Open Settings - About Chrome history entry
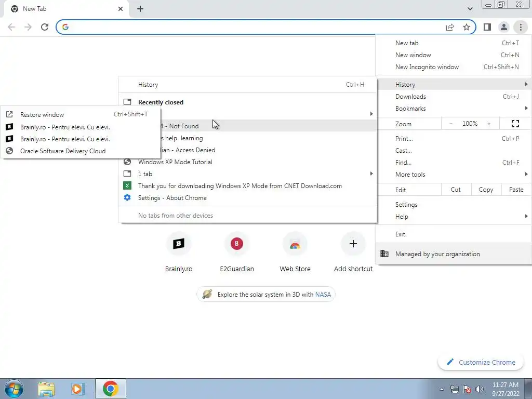Screen dimensions: 532x399 tap(248, 198)
